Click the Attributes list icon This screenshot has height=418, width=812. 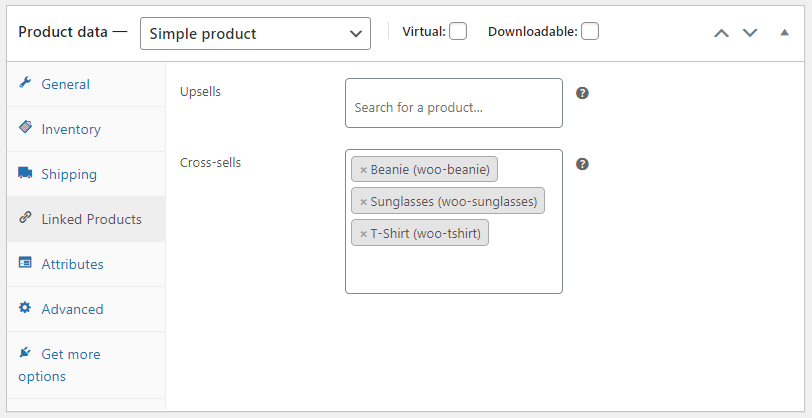[25, 263]
